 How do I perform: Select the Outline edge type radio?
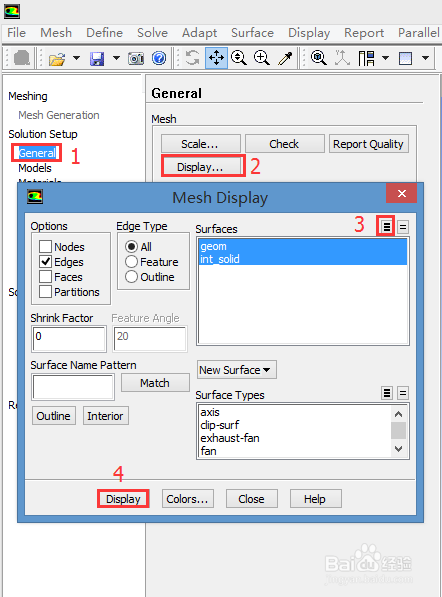tap(131, 276)
